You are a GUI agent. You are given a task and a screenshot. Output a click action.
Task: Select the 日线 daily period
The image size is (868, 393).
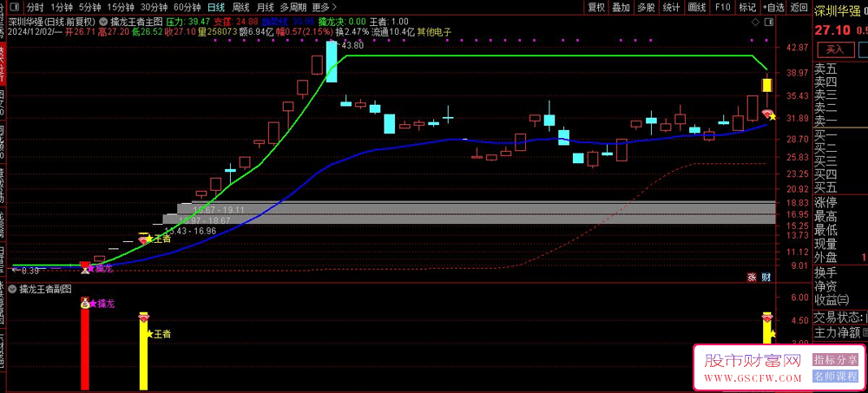[216, 7]
